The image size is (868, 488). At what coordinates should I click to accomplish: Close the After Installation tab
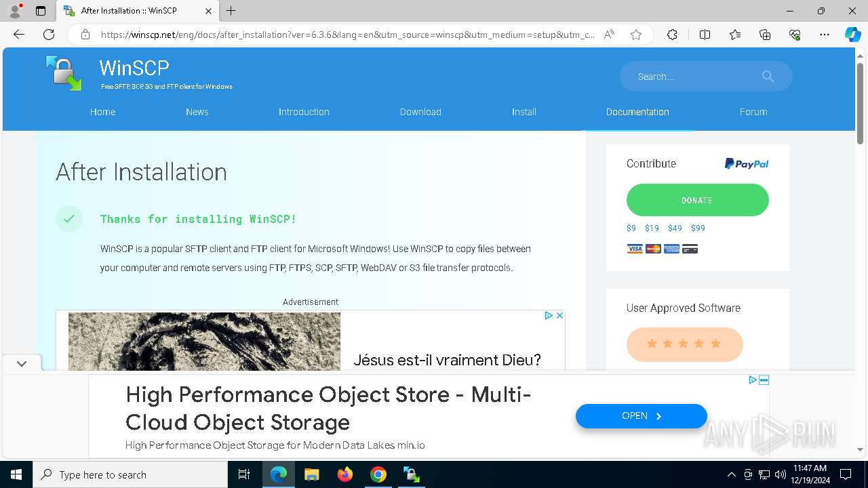[x=208, y=11]
